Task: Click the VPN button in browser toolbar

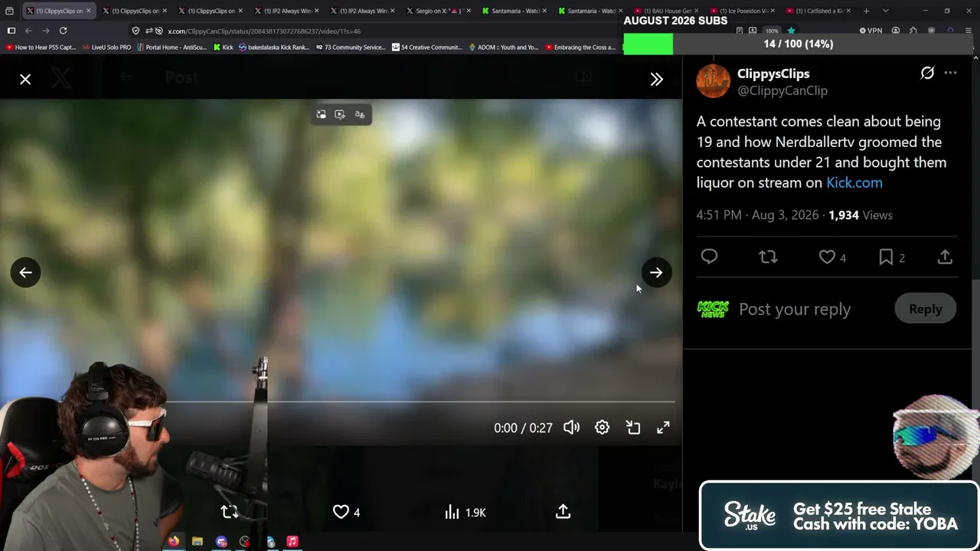Action: [x=871, y=31]
